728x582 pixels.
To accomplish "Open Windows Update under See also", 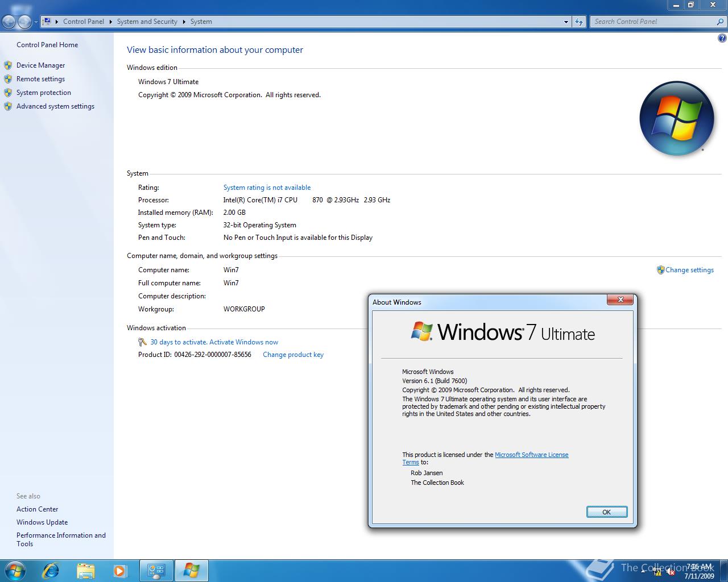I will pos(42,522).
